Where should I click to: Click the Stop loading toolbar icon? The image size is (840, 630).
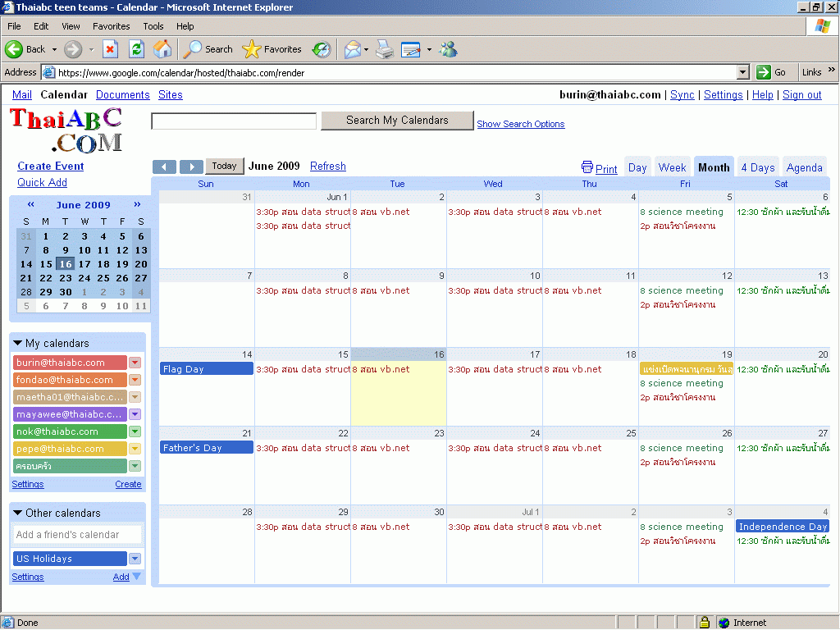110,49
